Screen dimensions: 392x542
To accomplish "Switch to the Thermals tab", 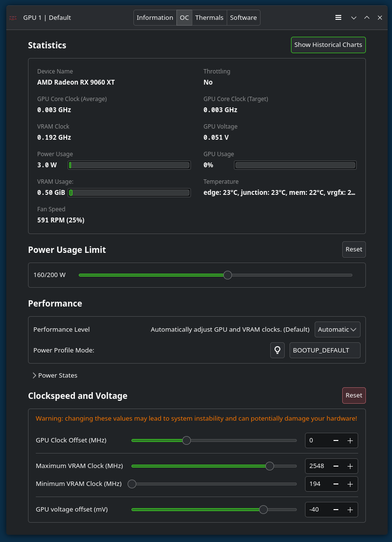I will [209, 18].
